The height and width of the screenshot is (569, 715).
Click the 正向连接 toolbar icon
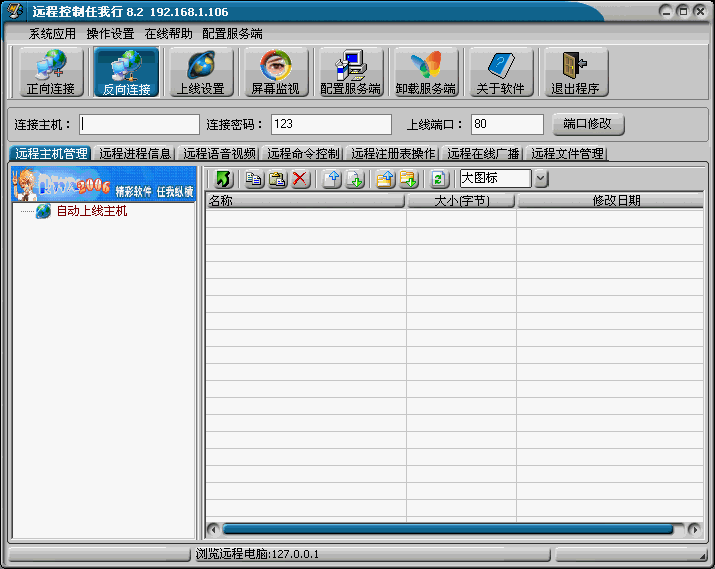[51, 72]
